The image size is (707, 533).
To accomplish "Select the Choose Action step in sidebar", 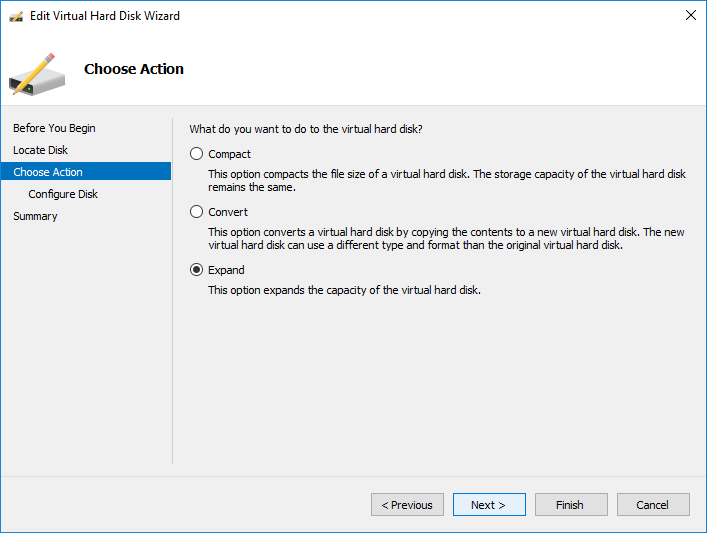I will point(48,172).
